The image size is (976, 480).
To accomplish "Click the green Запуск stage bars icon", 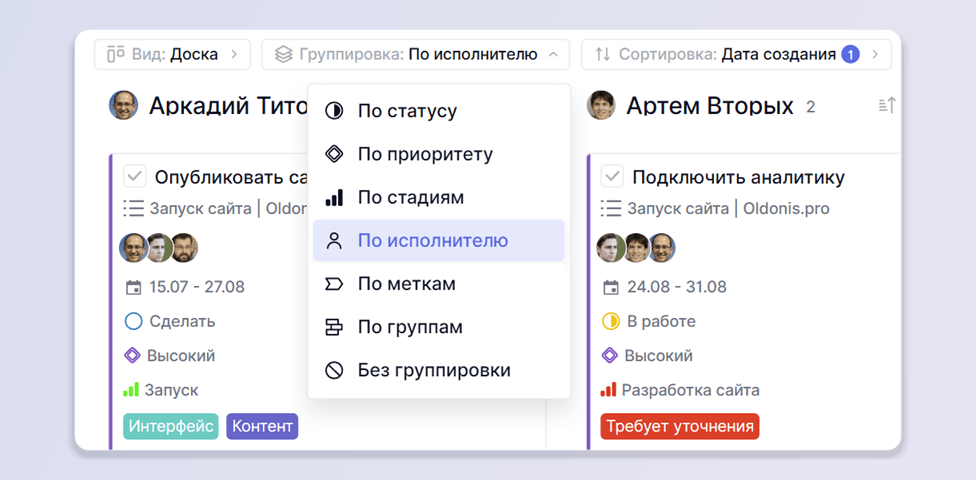I will click(x=131, y=390).
